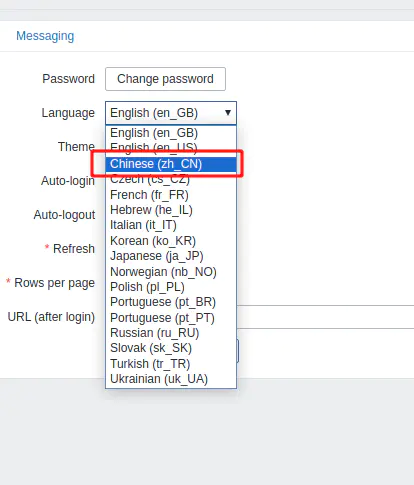Click the Change password button

[165, 79]
